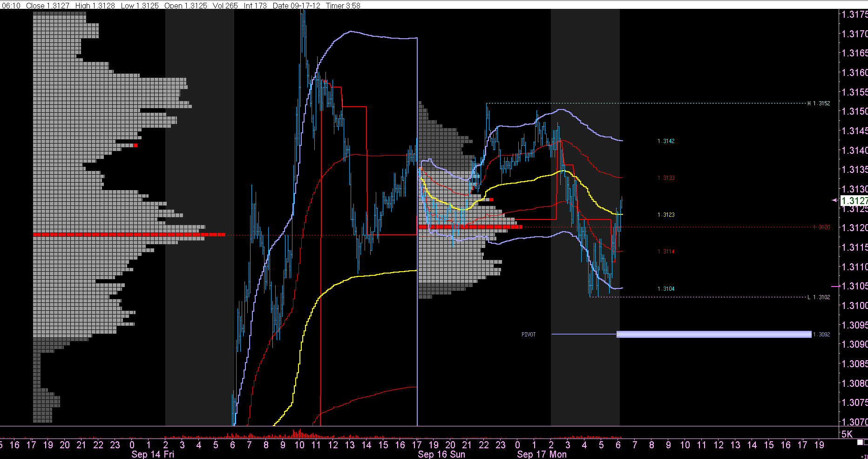Click the Sep 16 Sun date label

tap(441, 454)
